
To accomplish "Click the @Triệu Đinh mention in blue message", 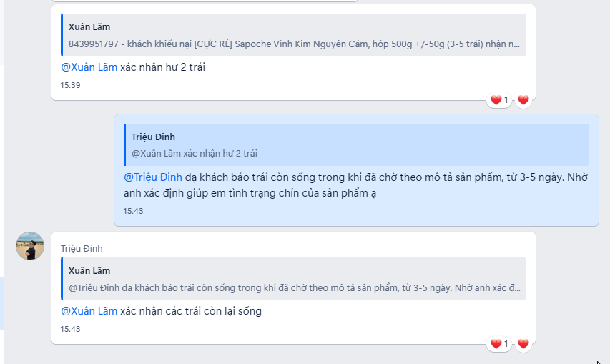I will [153, 177].
